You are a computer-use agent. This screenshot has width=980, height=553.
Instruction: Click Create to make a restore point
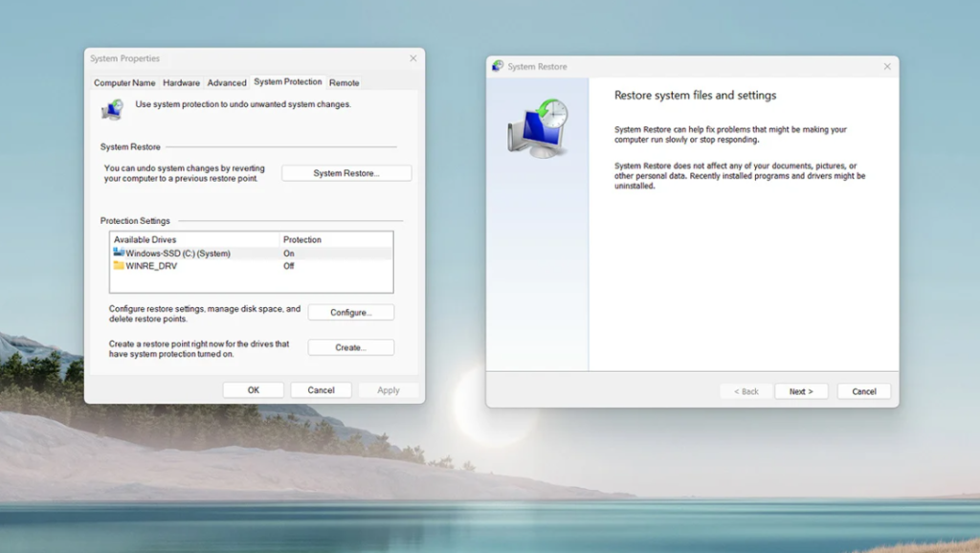pyautogui.click(x=350, y=346)
